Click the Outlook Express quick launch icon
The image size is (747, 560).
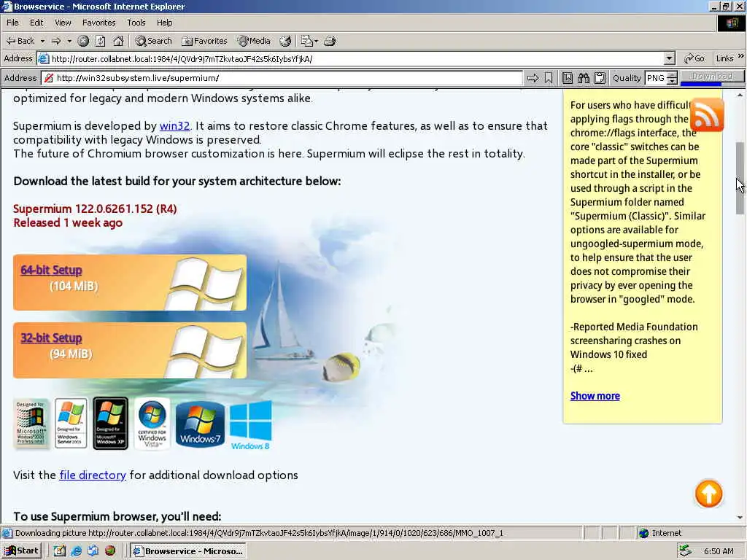point(93,551)
